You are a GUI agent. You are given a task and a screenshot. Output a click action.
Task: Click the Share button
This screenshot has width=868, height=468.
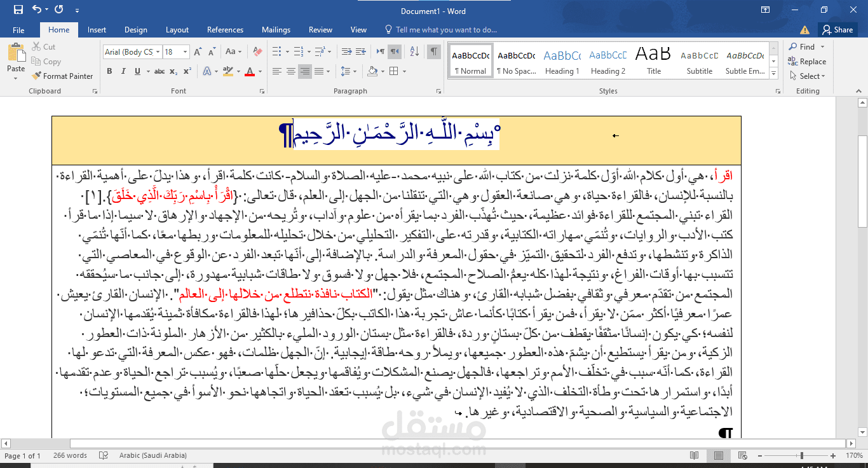(837, 30)
